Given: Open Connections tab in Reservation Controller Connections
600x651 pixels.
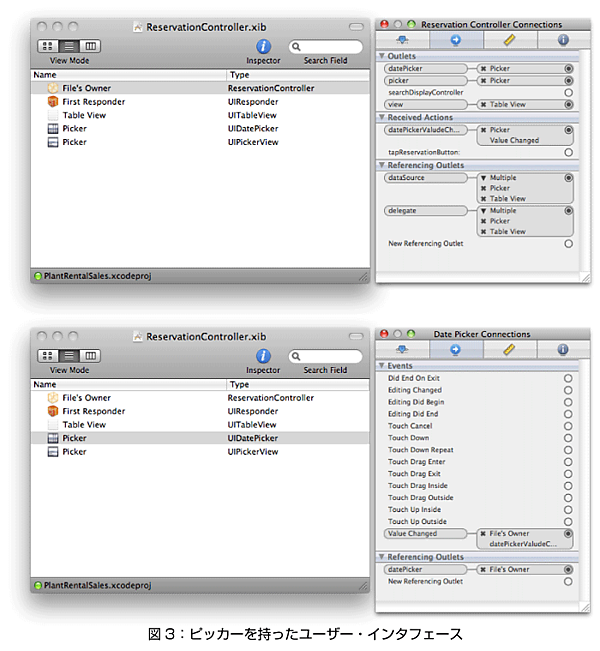Looking at the screenshot, I should [456, 40].
